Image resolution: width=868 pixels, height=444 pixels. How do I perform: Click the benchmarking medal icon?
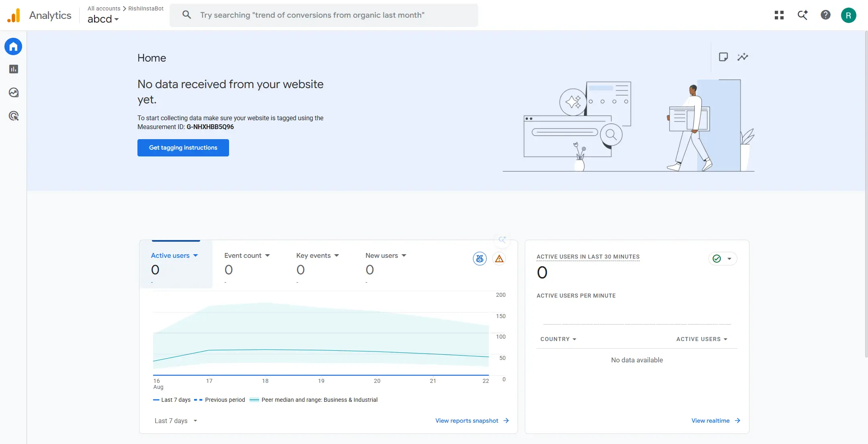click(x=480, y=259)
